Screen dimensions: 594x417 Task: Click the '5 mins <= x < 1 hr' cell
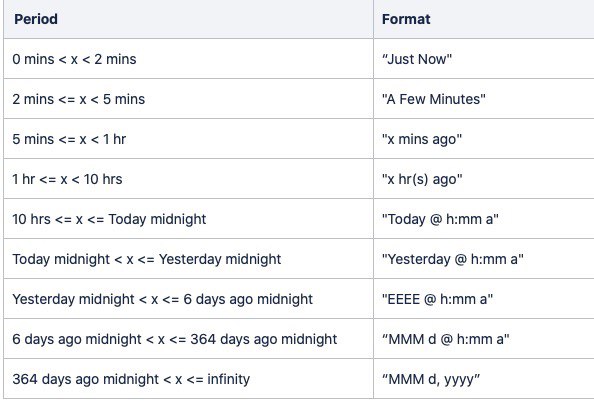[x=188, y=139]
